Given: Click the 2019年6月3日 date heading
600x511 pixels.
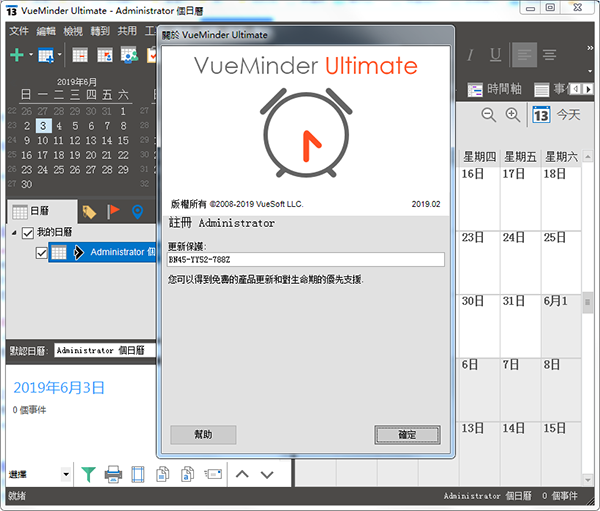Looking at the screenshot, I should point(59,388).
